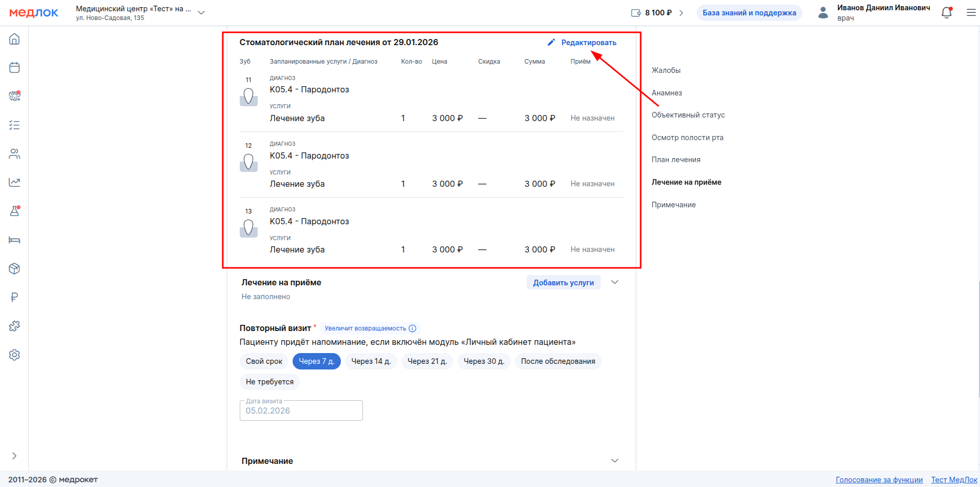The height and width of the screenshot is (487, 980).
Task: Click 'Редактировать' for the treatment plan
Action: click(582, 43)
